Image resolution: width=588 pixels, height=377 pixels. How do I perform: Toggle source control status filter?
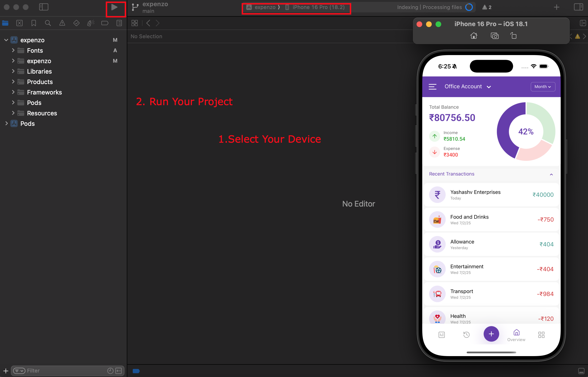click(119, 371)
